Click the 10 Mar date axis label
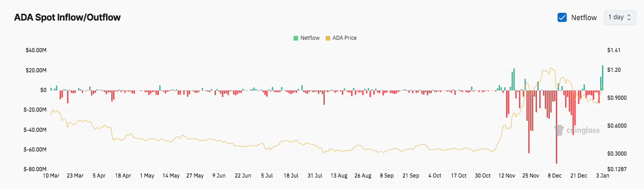This screenshot has height=189, width=644. 51,175
